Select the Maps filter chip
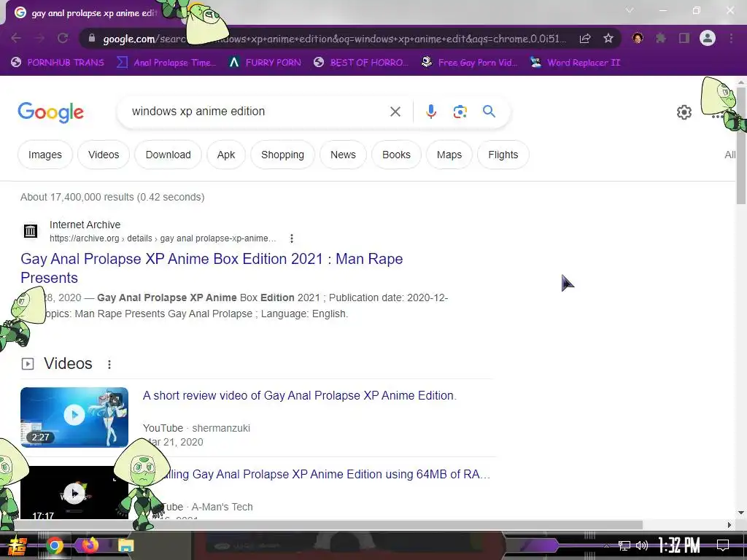This screenshot has height=560, width=747. pos(449,155)
